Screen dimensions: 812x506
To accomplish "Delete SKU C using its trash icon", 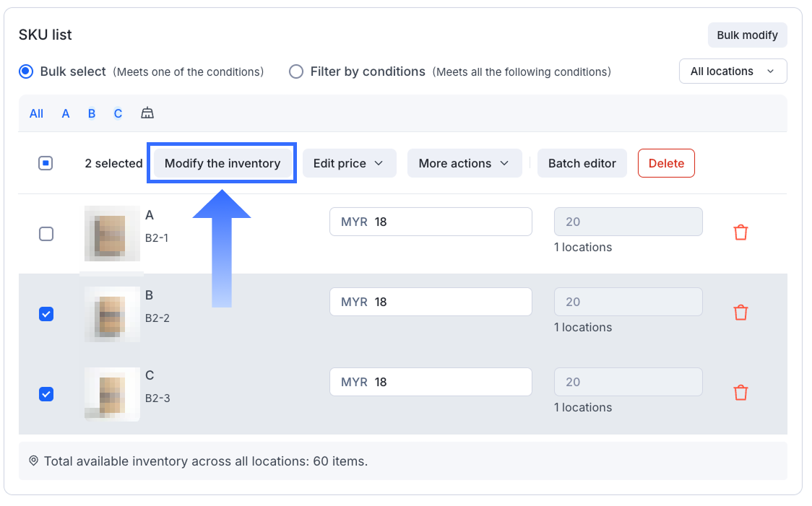I will tap(740, 393).
